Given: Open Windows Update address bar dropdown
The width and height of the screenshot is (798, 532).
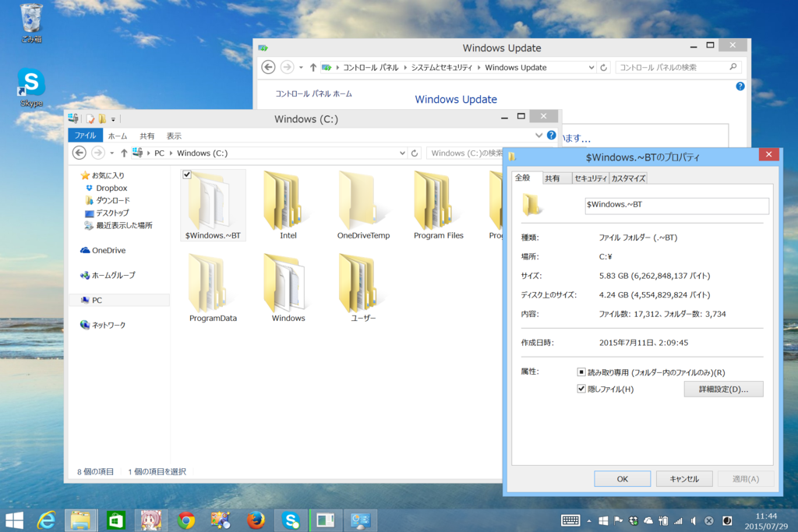Looking at the screenshot, I should 591,67.
